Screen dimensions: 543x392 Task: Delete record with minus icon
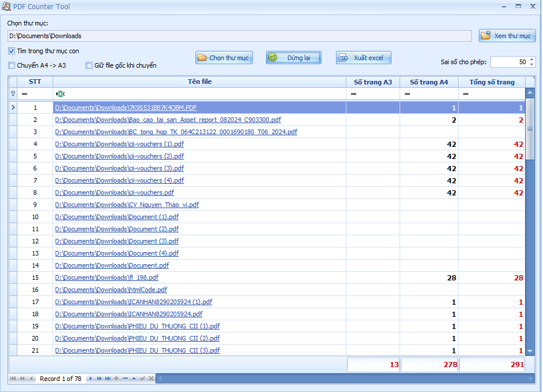(x=125, y=379)
